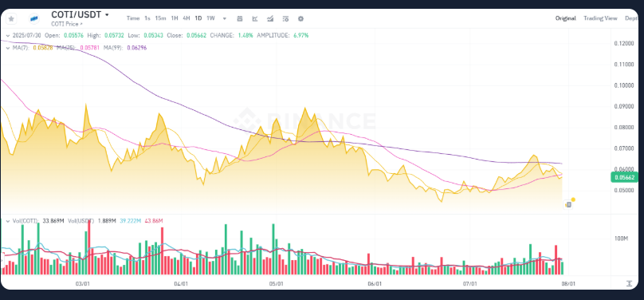Screen dimensions: 644x300
Task: Click the AMPLITUDE value 6.97%
Action: [x=300, y=36]
